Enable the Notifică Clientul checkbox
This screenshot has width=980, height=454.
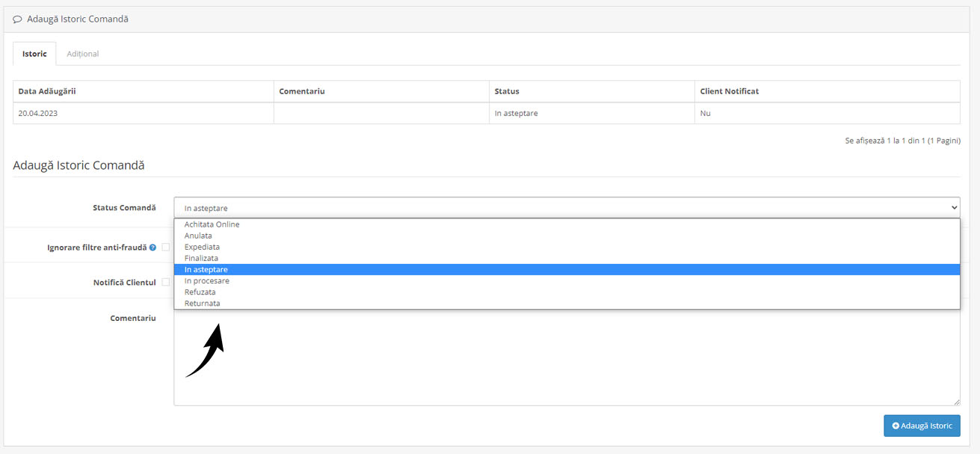coord(166,282)
